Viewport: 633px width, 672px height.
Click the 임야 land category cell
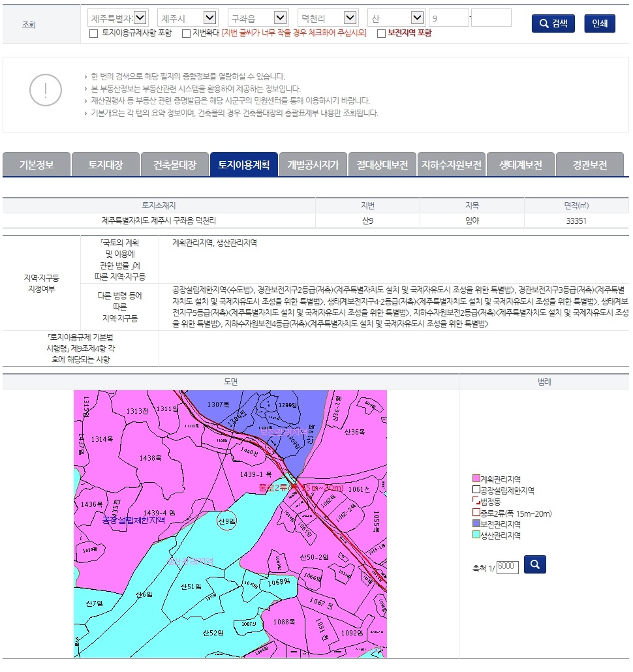472,221
